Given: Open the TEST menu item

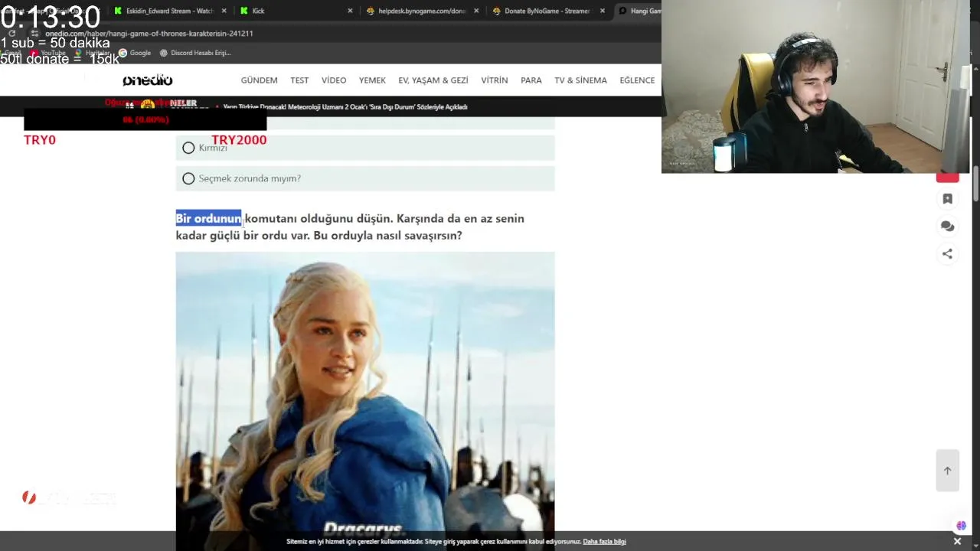Looking at the screenshot, I should tap(299, 80).
